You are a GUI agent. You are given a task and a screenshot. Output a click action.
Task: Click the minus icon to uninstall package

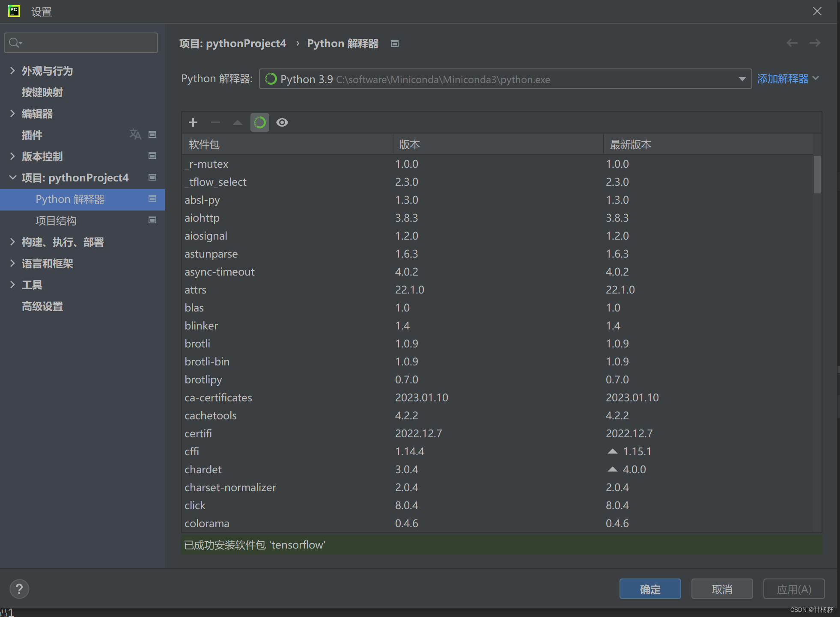(215, 122)
